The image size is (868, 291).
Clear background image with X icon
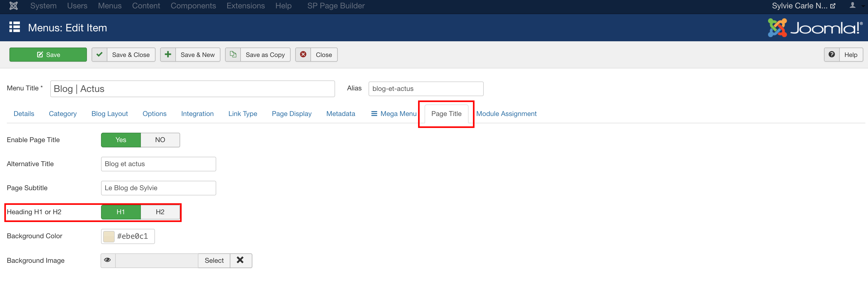240,260
